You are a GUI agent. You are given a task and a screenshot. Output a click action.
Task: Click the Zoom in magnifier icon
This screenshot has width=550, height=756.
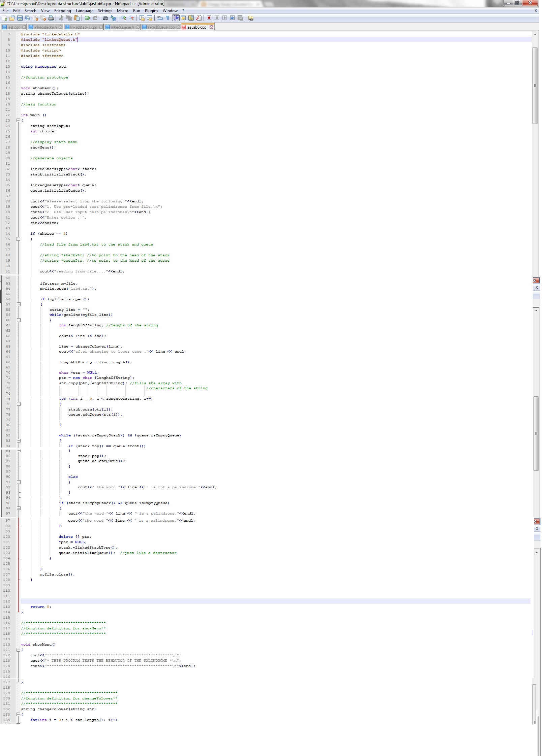(x=124, y=18)
